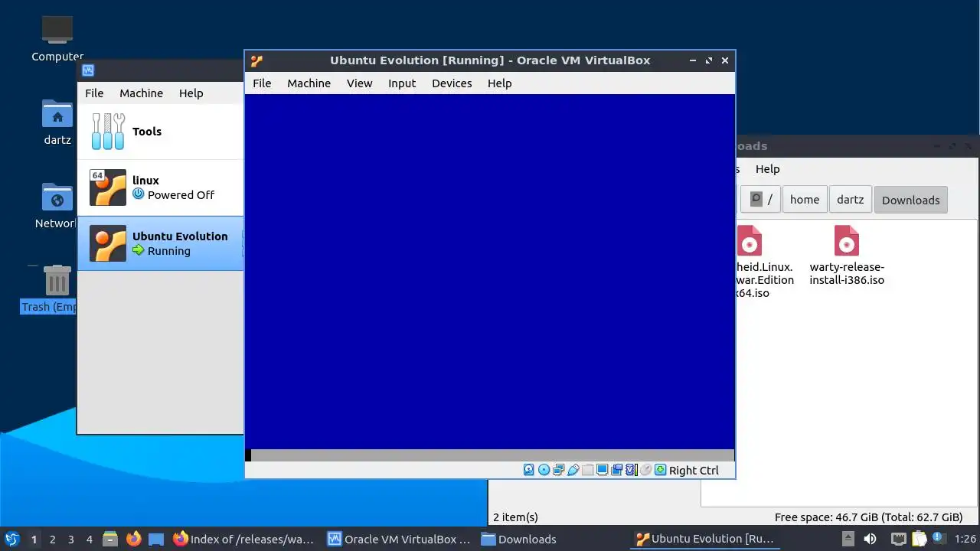Click the update notification tray icon
980x551 pixels.
pyautogui.click(x=938, y=539)
